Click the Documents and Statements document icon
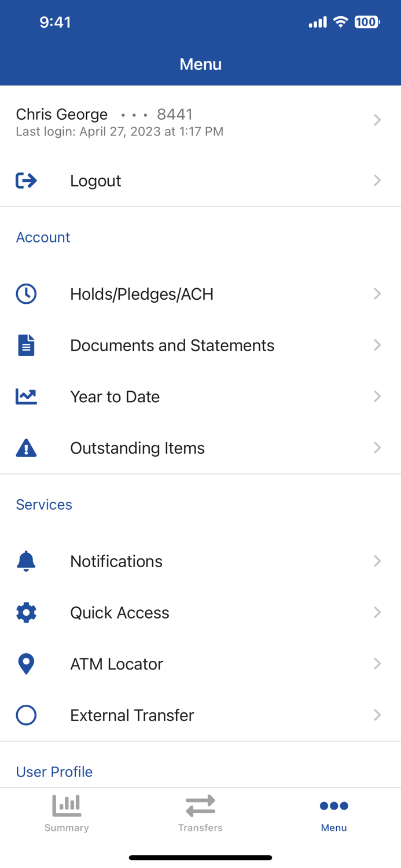Viewport: 401px width, 868px height. pos(26,345)
